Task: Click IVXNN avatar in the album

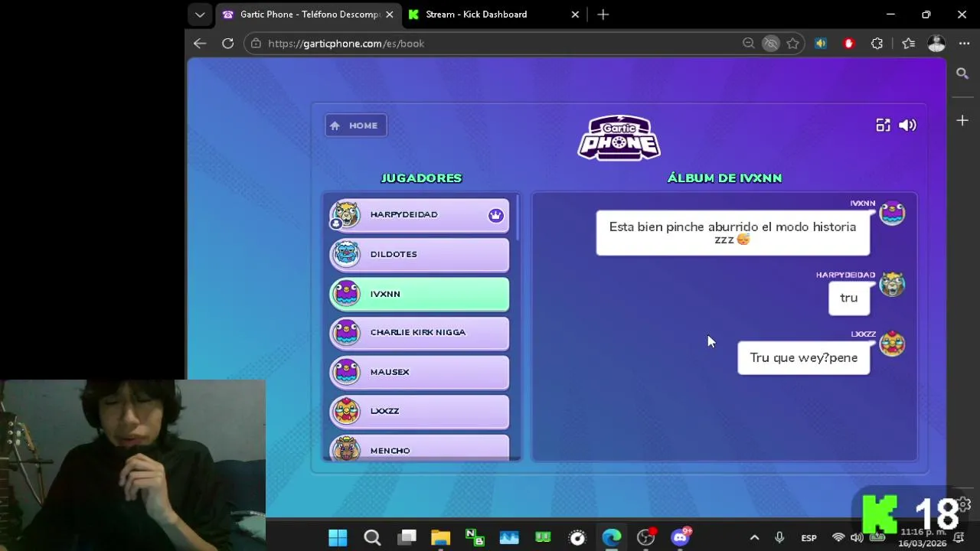Action: coord(892,214)
